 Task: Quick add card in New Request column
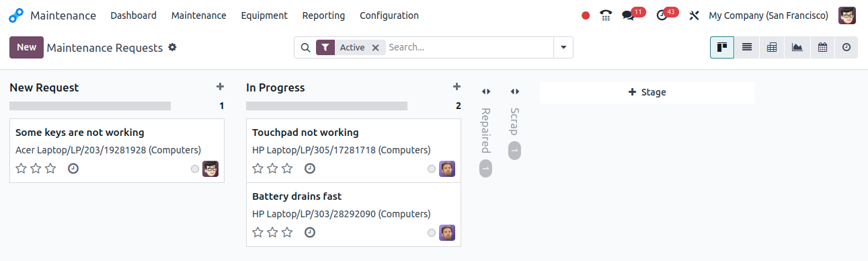[220, 87]
